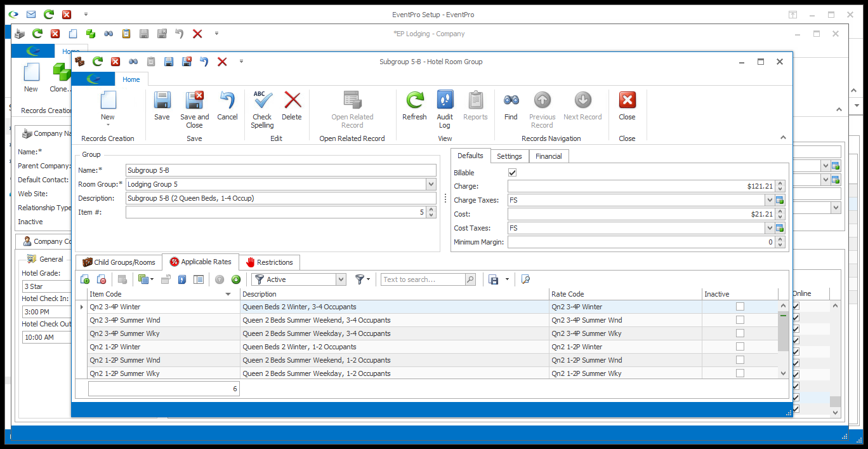The image size is (868, 449).
Task: Click green clone cubes icon in EP Lodging quick-access bar
Action: pyautogui.click(x=91, y=34)
